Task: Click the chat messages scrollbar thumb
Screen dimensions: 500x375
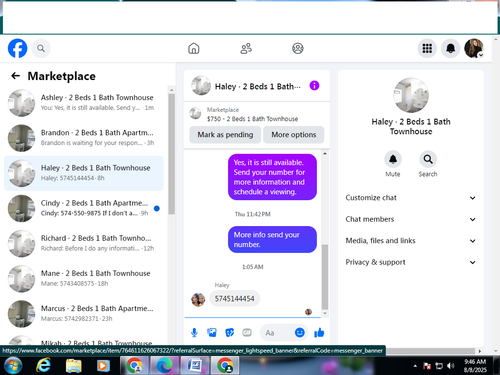Action: pos(325,277)
